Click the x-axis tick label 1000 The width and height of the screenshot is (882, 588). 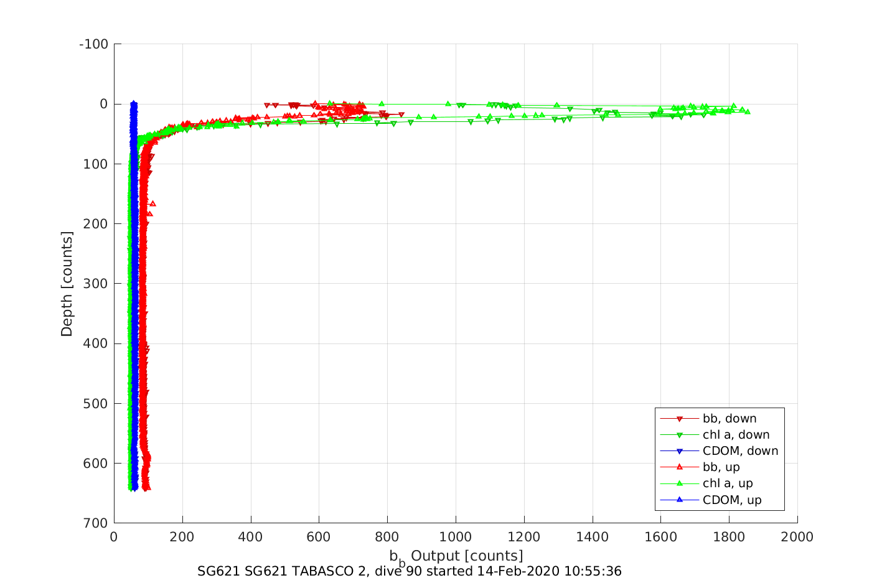click(x=456, y=537)
